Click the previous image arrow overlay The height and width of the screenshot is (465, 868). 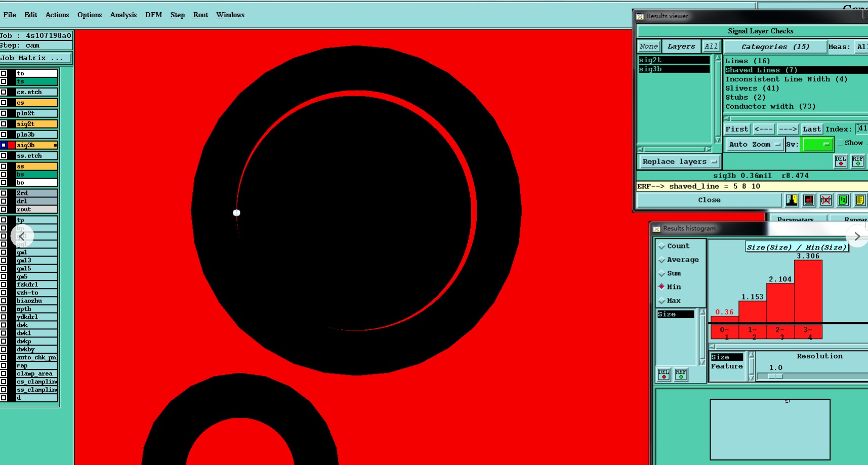[x=22, y=236]
